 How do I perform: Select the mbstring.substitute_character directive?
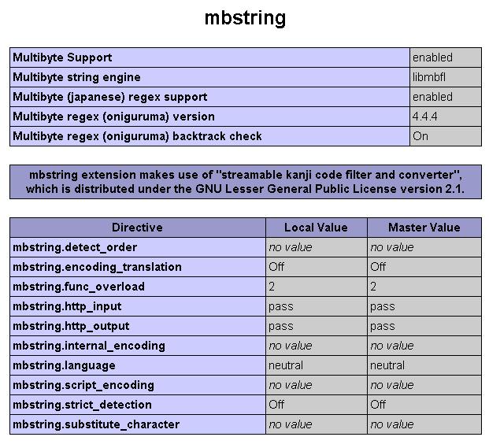pos(96,424)
